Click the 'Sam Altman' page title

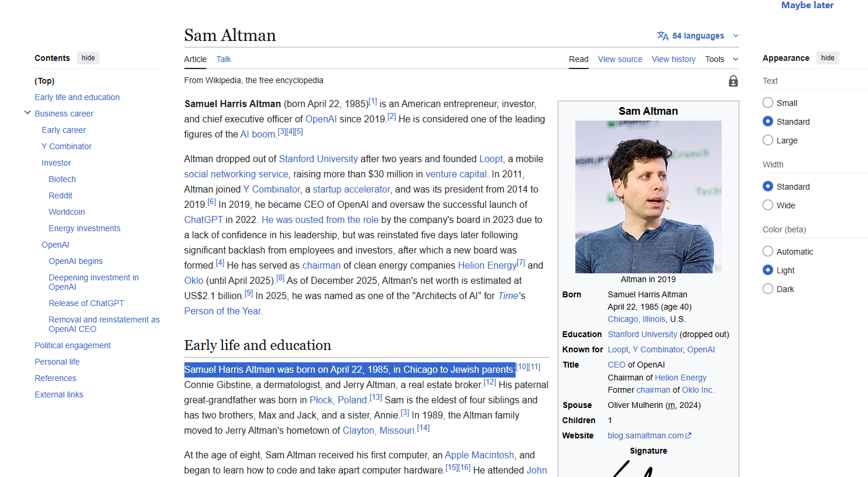click(230, 35)
